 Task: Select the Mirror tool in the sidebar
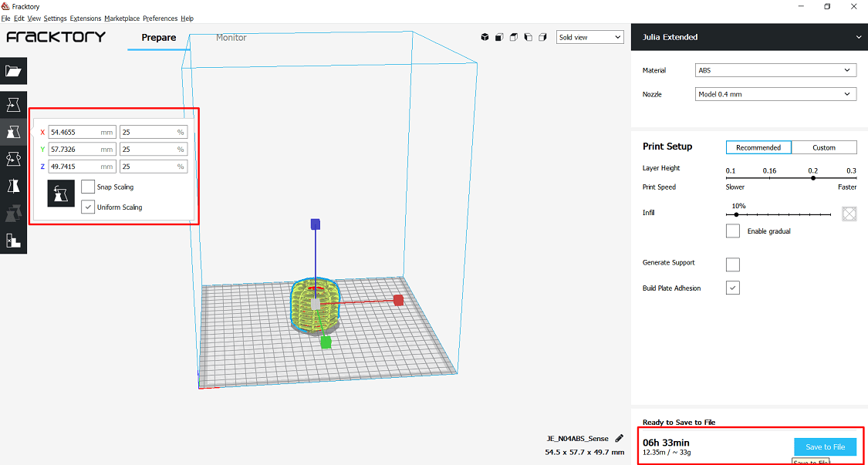(13, 186)
